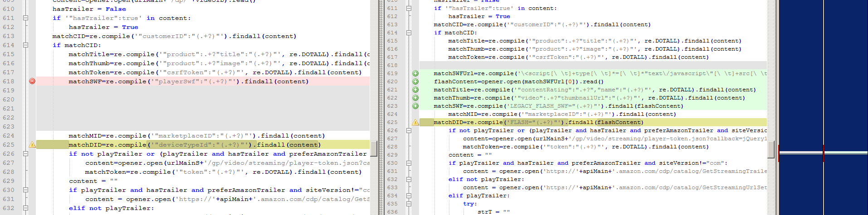This screenshot has width=868, height=215.
Task: Fold the 'try:' block in right pane
Action: 409,204
